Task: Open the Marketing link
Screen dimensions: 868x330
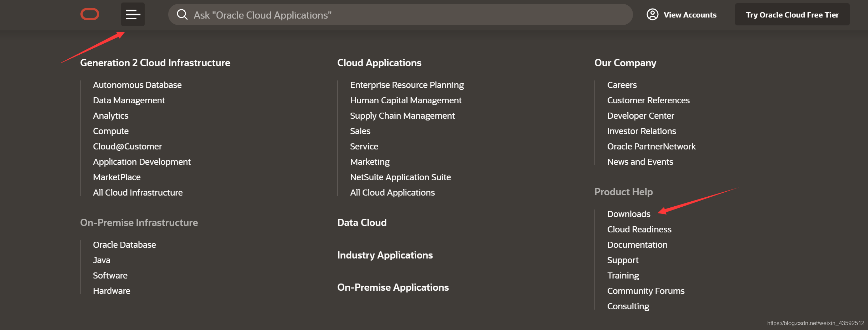Action: (x=370, y=162)
